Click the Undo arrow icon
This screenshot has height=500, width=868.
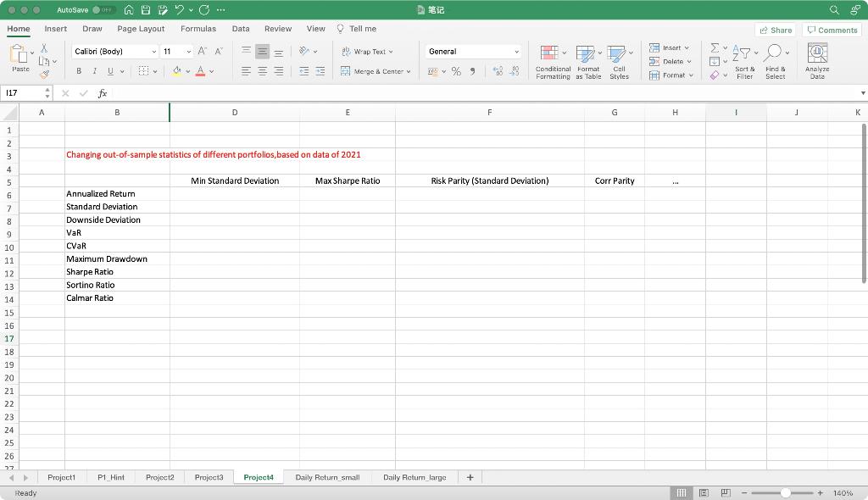click(x=179, y=10)
